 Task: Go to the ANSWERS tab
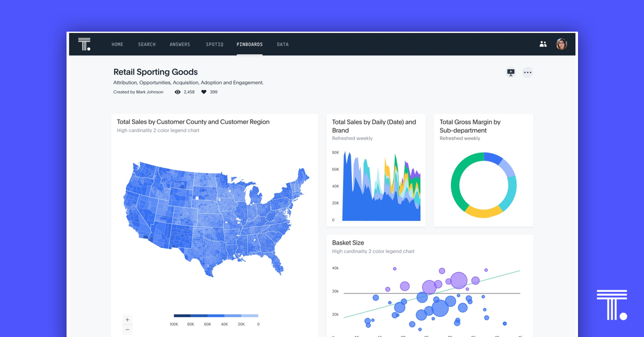180,44
